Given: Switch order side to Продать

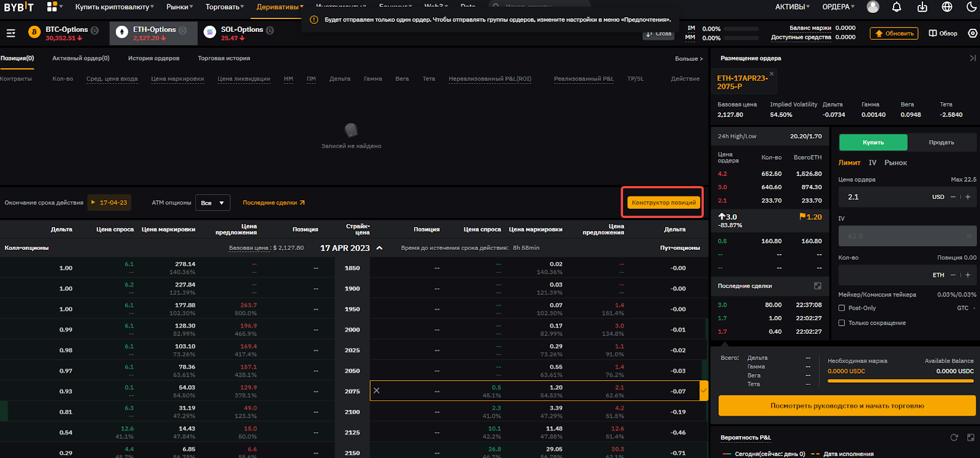Looking at the screenshot, I should pyautogui.click(x=941, y=143).
